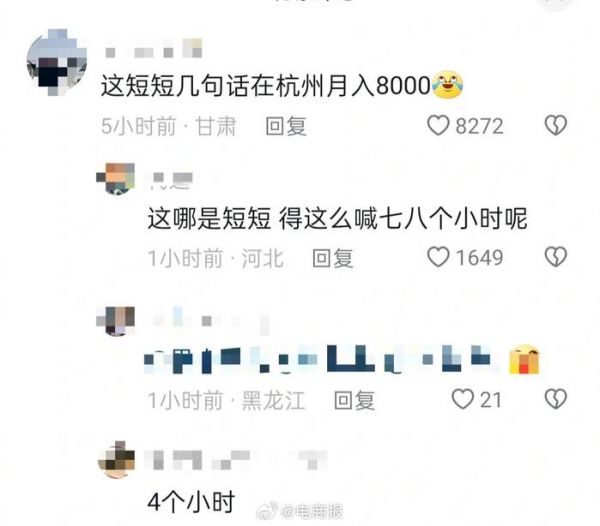Open the Heilongjiang replier's avatar

coord(116,321)
